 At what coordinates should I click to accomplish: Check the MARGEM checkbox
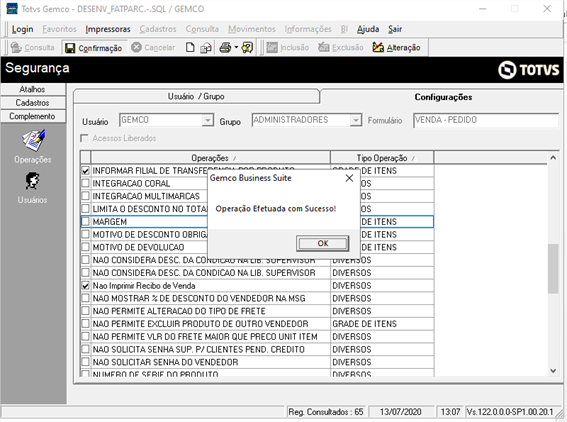click(x=85, y=221)
